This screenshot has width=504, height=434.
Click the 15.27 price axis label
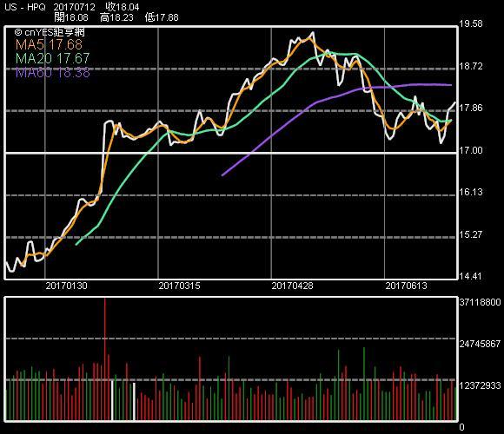[x=471, y=234]
